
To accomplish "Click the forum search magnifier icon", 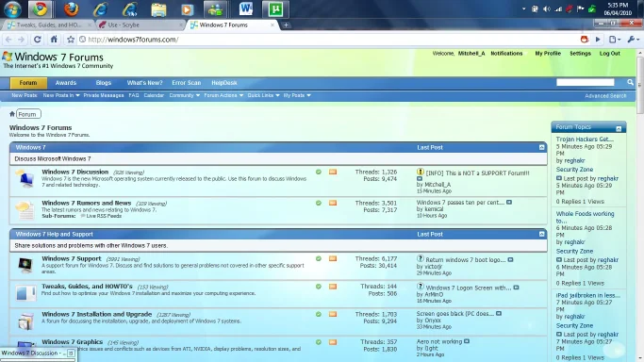I will pyautogui.click(x=631, y=83).
